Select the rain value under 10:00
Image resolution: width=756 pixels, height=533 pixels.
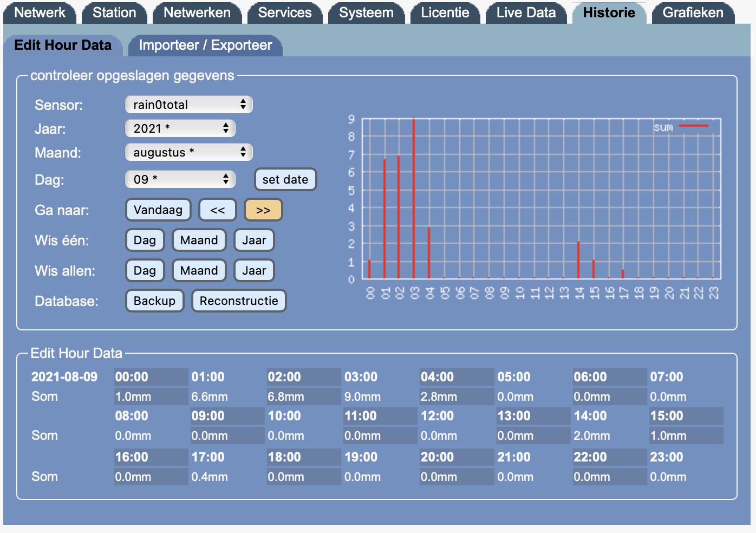click(304, 435)
